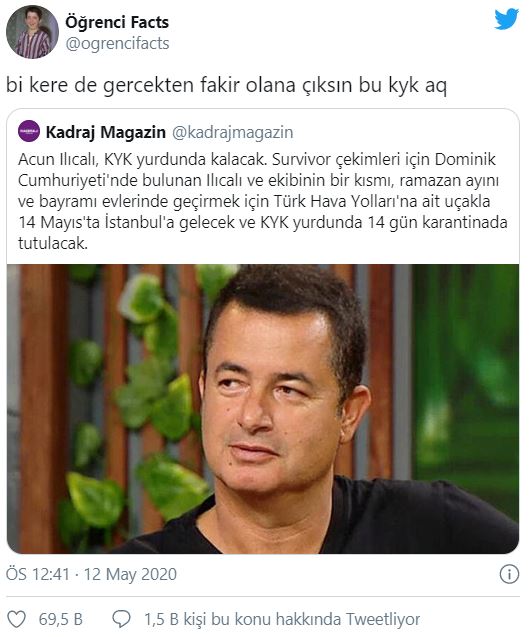
Task: Click the Twitter bird logo
Action: click(506, 20)
